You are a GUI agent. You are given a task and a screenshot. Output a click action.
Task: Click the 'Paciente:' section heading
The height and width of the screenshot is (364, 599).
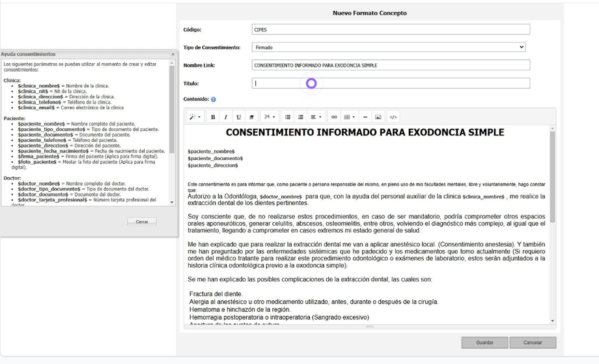(x=14, y=119)
